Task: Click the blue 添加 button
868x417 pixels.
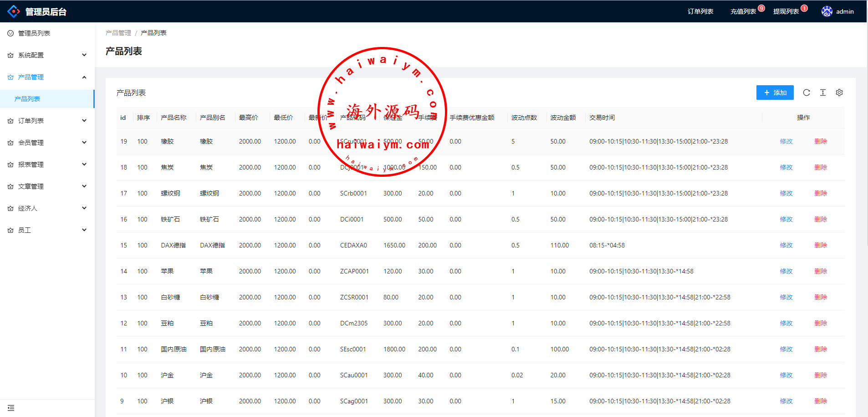Action: [775, 93]
